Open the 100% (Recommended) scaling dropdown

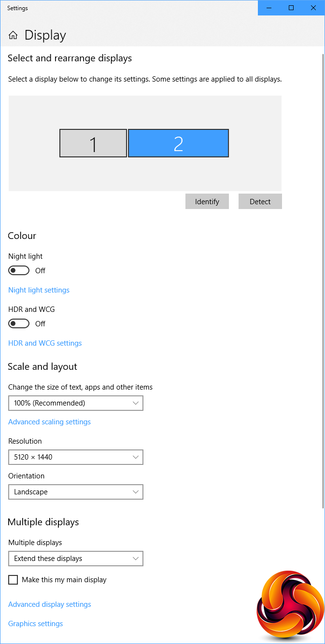(x=76, y=403)
